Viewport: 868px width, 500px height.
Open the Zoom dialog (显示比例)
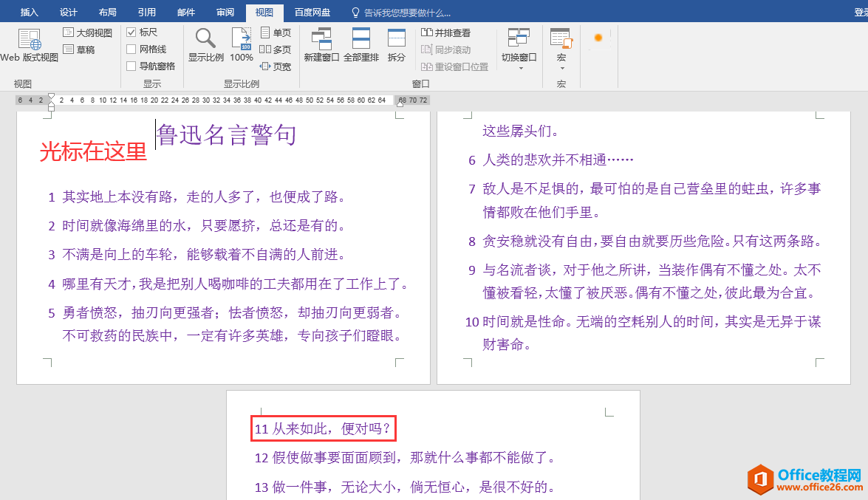[205, 45]
